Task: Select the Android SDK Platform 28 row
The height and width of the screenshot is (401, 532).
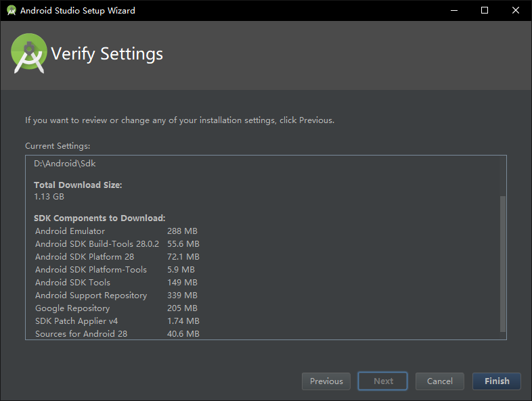Action: pos(117,257)
